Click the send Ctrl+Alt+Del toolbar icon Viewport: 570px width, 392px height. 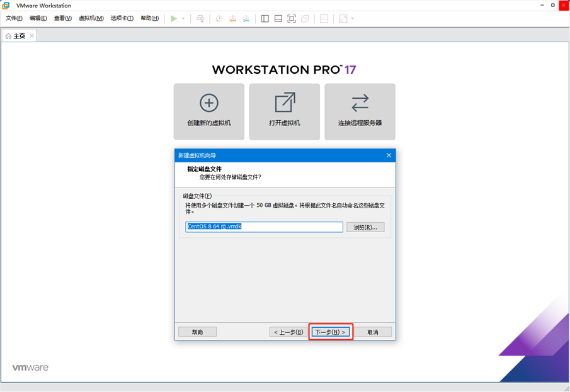pos(200,18)
